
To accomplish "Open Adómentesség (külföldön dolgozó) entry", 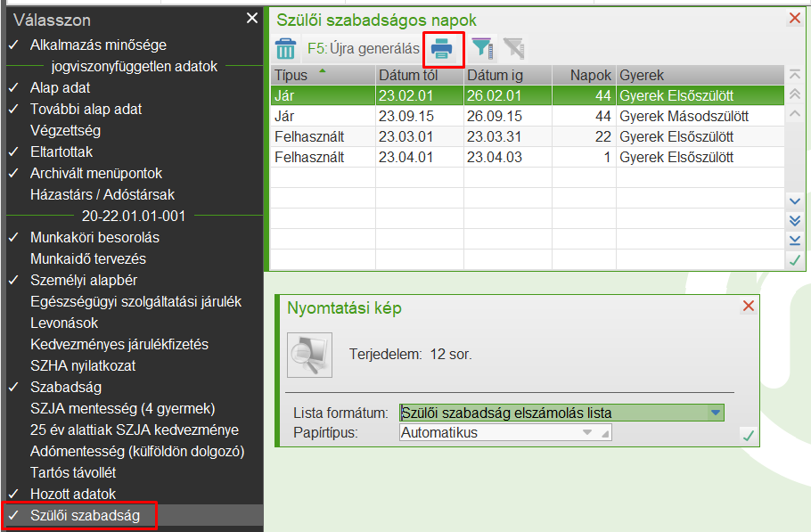I will [137, 451].
